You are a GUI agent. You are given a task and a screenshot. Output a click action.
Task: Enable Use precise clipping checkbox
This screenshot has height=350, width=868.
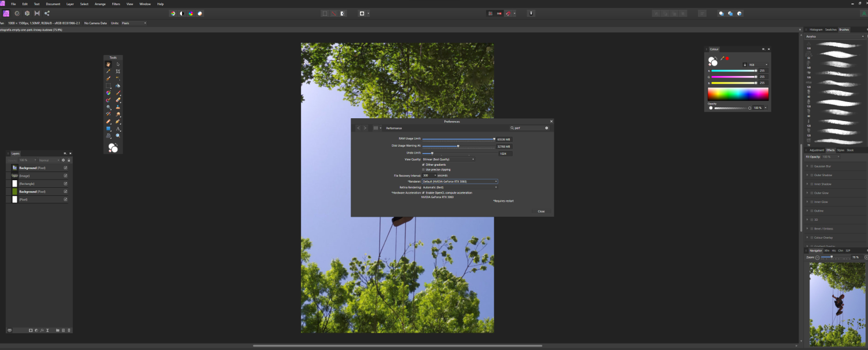[x=424, y=170]
